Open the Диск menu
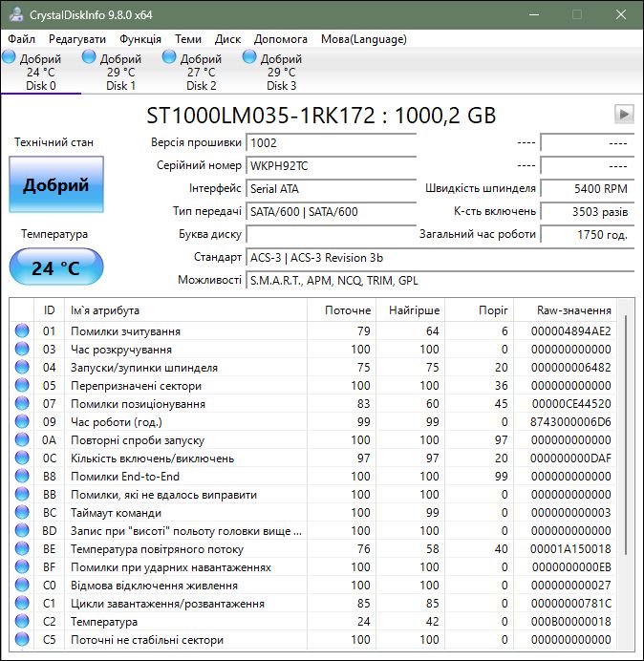Screen dimensions: 644x661 227,39
